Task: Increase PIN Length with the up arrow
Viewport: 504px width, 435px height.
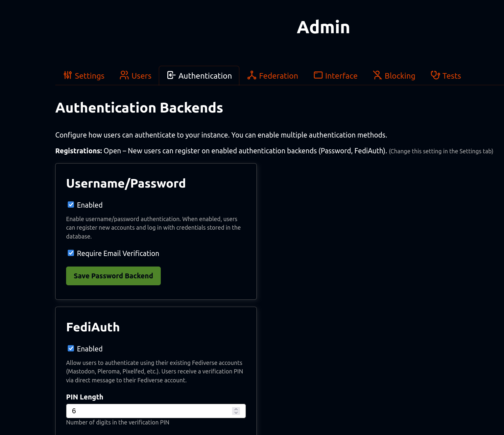Action: [236, 409]
